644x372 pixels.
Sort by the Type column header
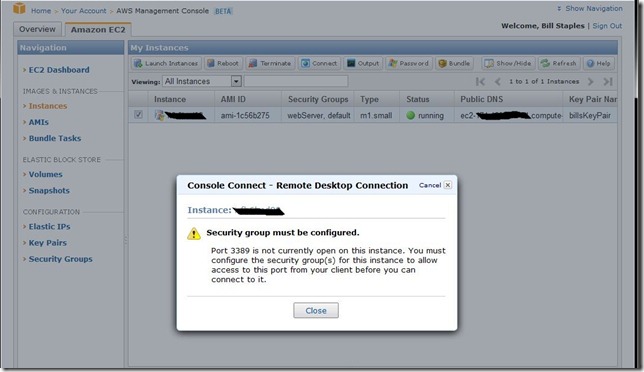pos(377,99)
